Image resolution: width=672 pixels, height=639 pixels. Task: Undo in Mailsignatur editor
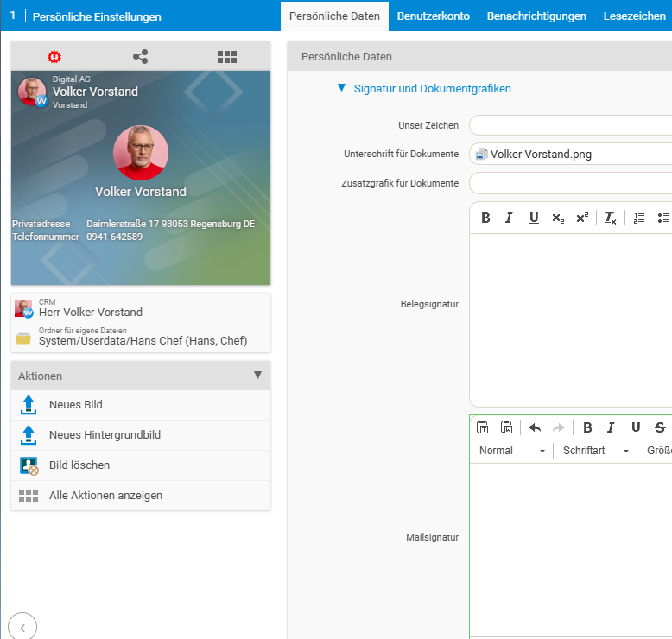535,427
